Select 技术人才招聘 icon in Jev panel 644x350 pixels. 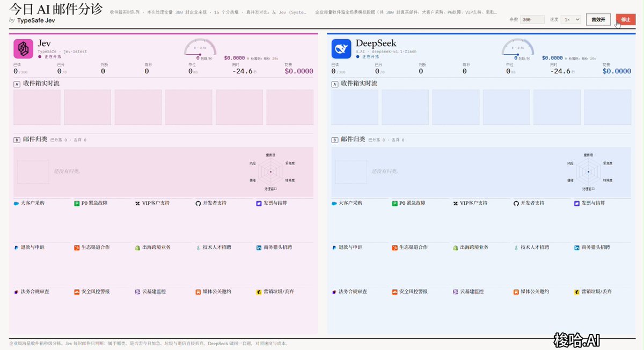point(198,248)
